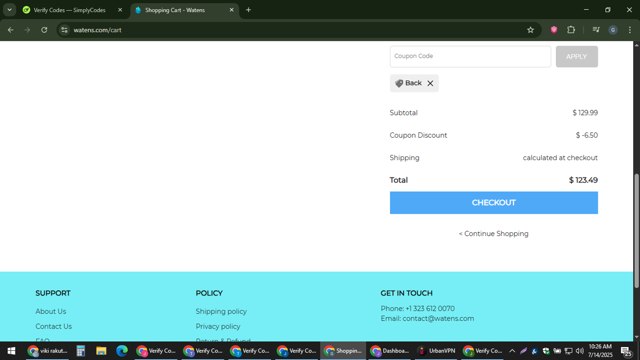This screenshot has width=640, height=360.
Task: Click the CHECKOUT button
Action: (493, 202)
